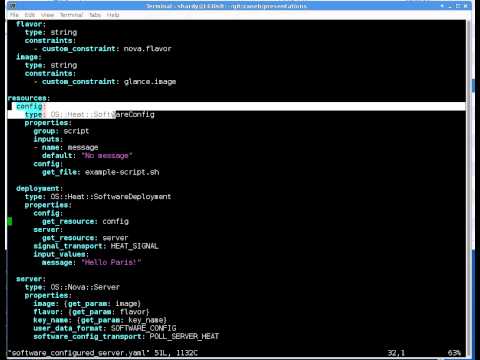Click the 'image:' parameter line
This screenshot has width=480, height=360.
[x=29, y=57]
